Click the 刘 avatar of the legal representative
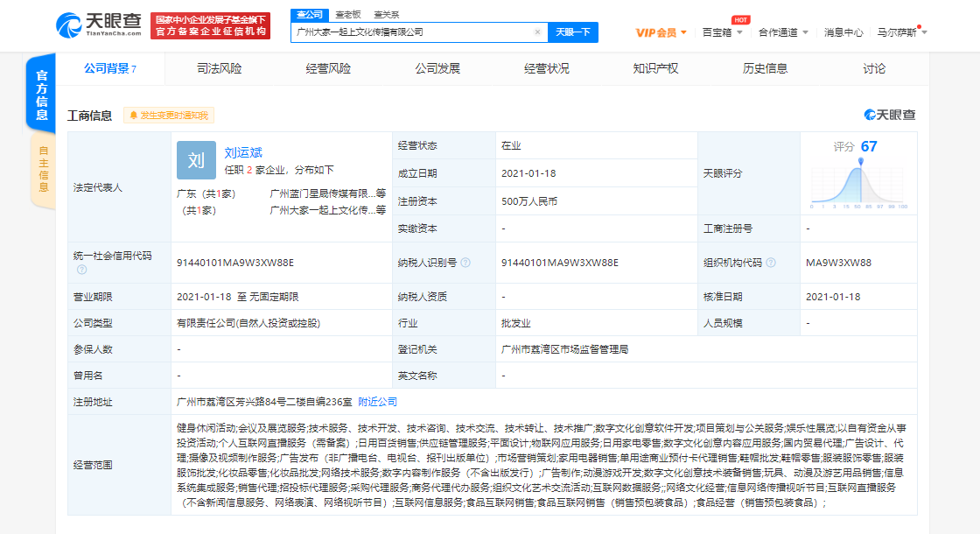The height and width of the screenshot is (534, 980). click(196, 161)
